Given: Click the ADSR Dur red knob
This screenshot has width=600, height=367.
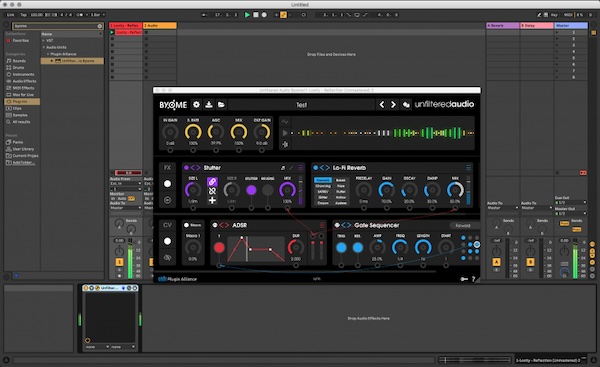Looking at the screenshot, I should [x=295, y=248].
